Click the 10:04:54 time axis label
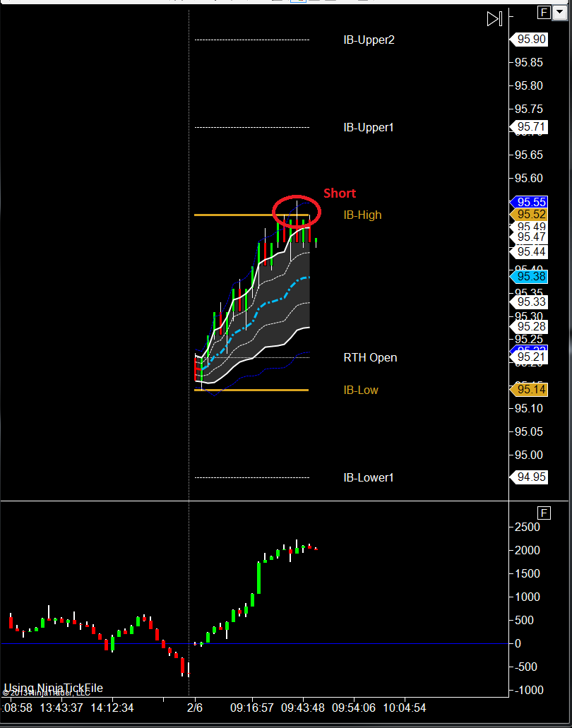The image size is (572, 728). (x=405, y=708)
